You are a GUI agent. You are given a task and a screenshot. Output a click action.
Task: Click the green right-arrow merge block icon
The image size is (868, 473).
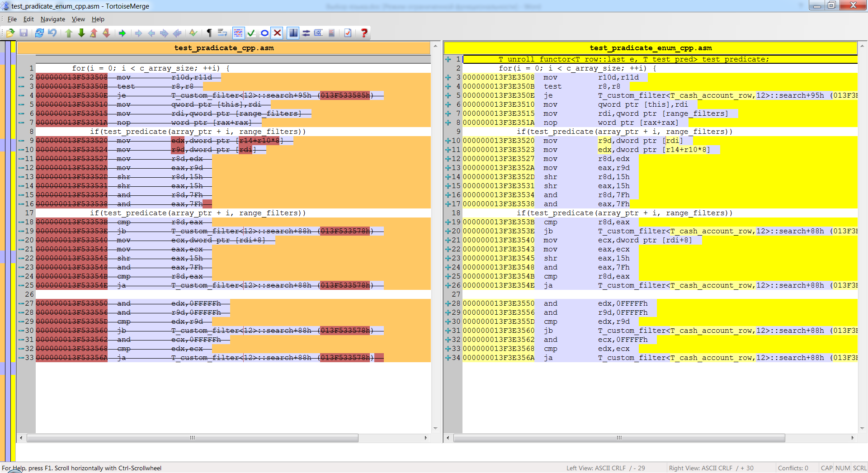122,33
